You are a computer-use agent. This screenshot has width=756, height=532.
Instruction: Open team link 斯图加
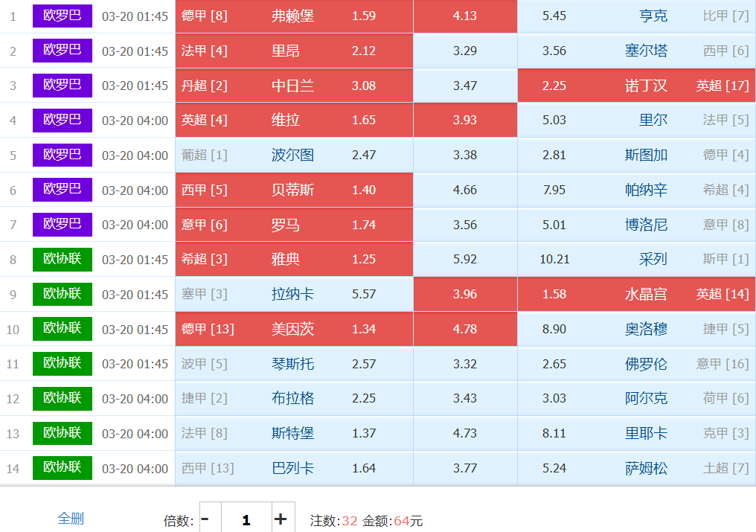tap(646, 155)
